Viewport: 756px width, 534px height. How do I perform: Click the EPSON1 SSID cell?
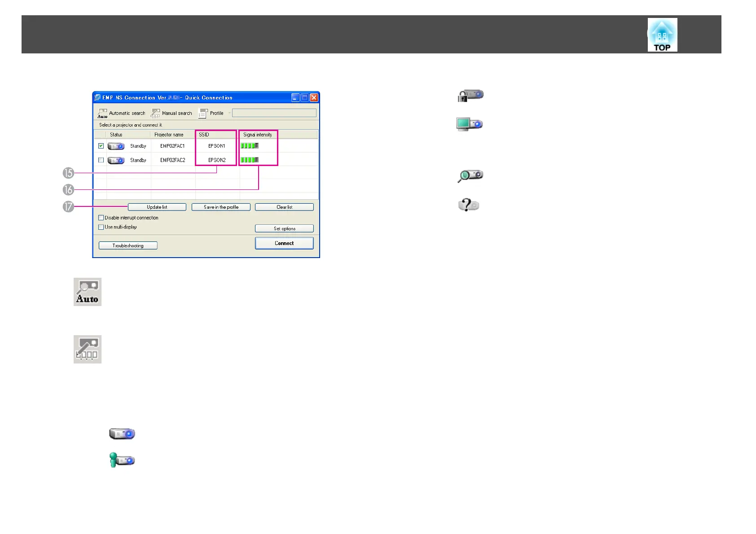point(216,146)
